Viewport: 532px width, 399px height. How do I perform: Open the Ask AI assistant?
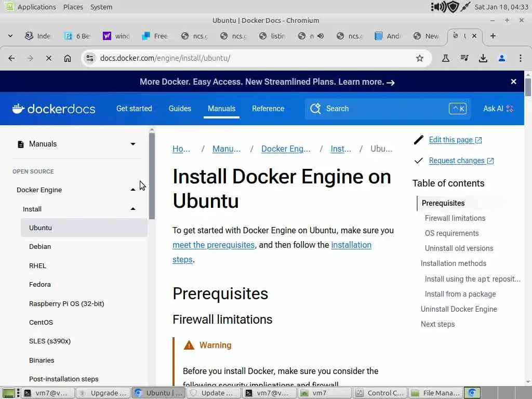coord(498,109)
